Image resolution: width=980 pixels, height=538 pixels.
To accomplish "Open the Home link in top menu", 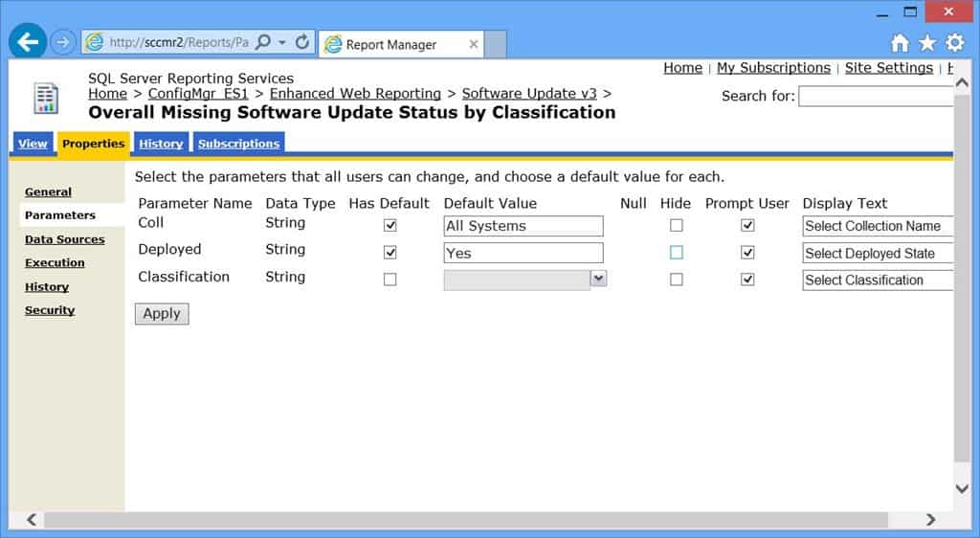I will coord(682,67).
